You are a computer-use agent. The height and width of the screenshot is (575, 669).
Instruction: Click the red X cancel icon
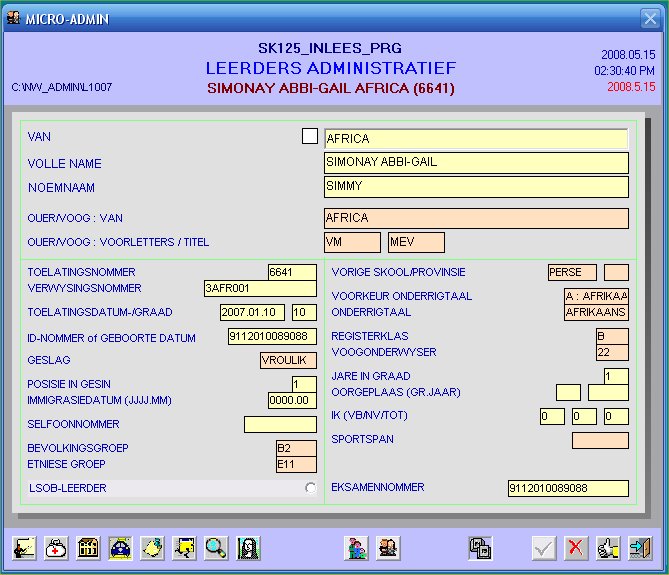(x=575, y=547)
